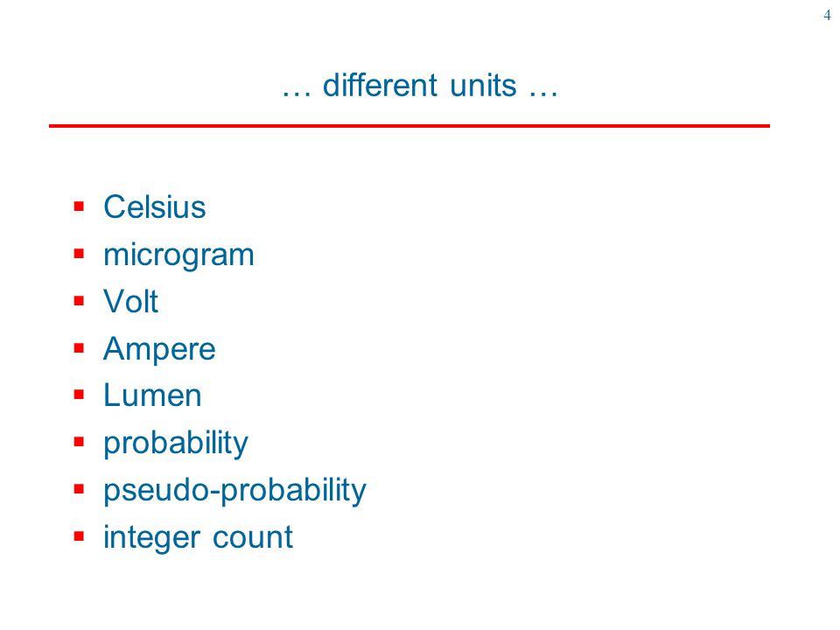Click the red horizontal divider line
This screenshot has height=630, width=840.
coord(409,126)
